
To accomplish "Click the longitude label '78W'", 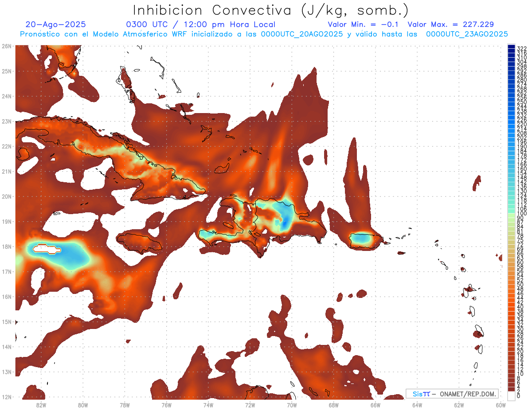I will coord(125,405).
